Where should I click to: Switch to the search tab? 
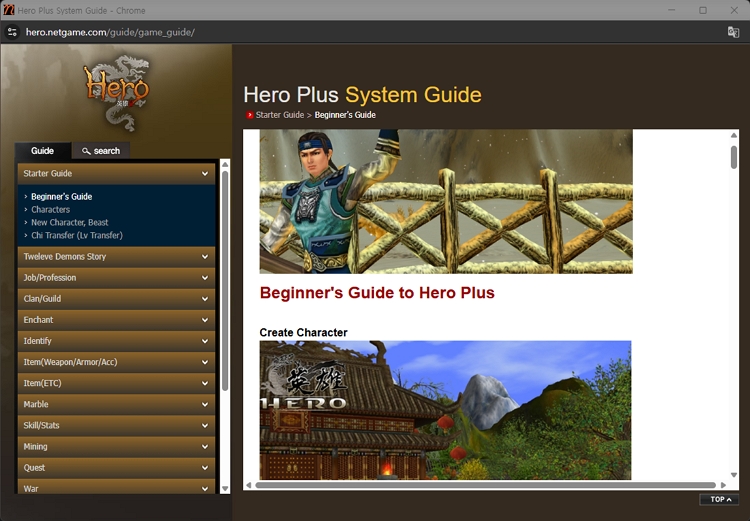tap(101, 151)
